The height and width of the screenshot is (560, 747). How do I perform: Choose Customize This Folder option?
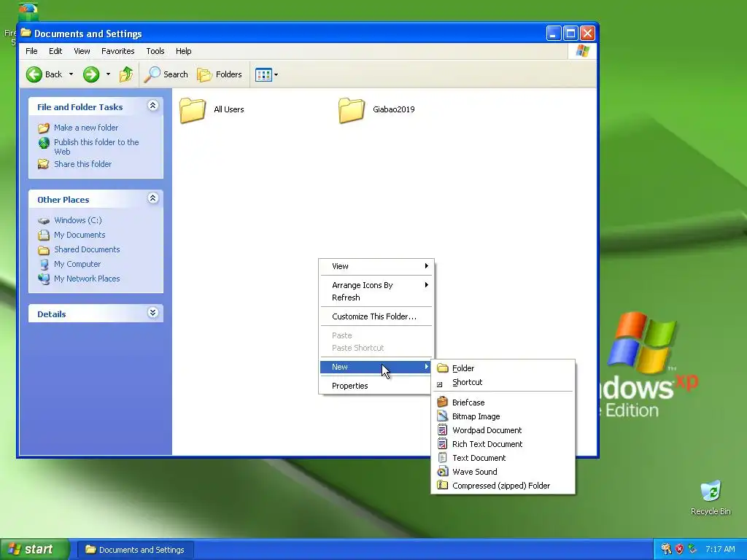tap(376, 316)
